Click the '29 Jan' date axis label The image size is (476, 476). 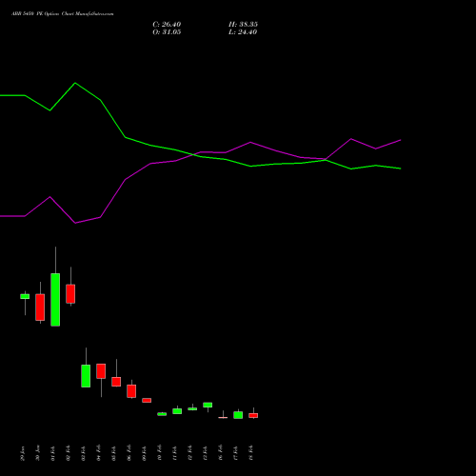(x=23, y=453)
